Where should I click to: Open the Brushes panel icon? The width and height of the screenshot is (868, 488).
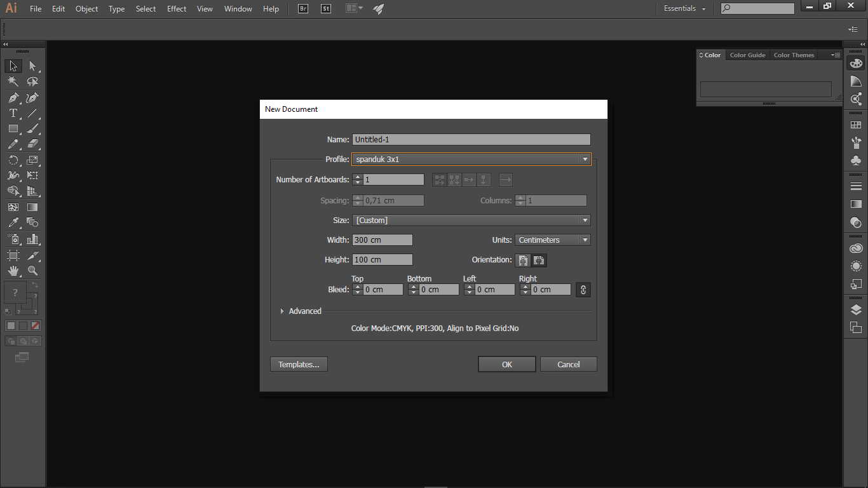click(x=856, y=142)
